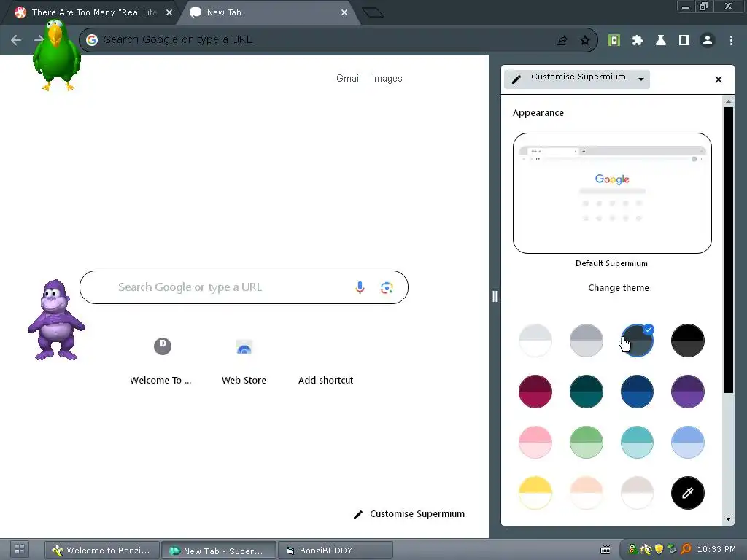The width and height of the screenshot is (747, 560).
Task: Open Welcome to Bonzi taskbar window
Action: coord(102,550)
